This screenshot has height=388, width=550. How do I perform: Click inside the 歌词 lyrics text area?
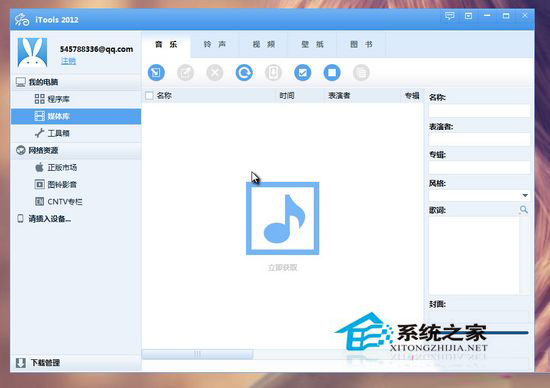coord(474,255)
